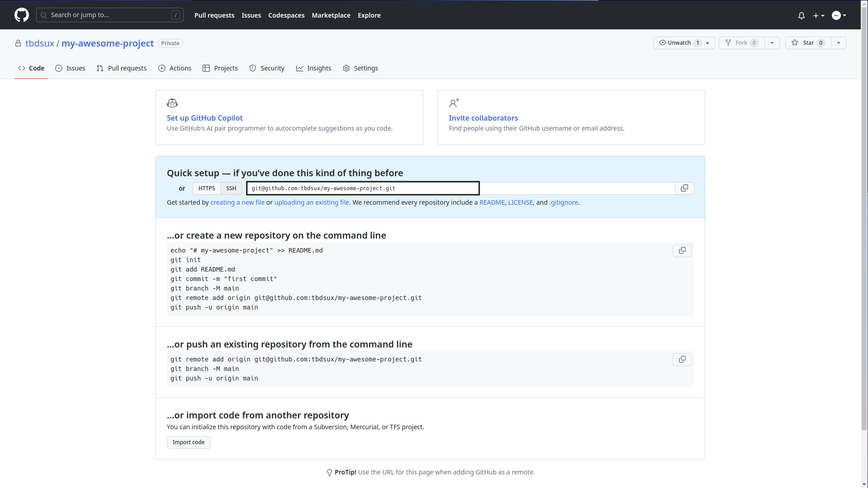This screenshot has height=488, width=868.
Task: Open the LICENSE link
Action: (x=520, y=202)
